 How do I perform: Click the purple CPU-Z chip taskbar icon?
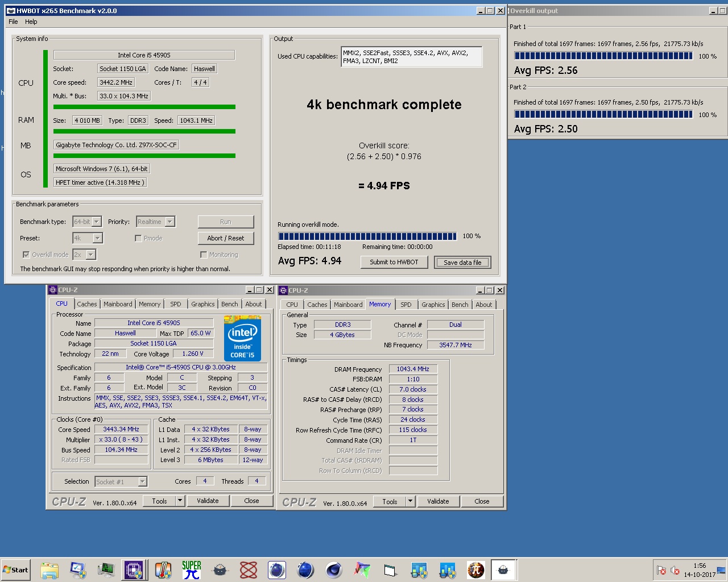coord(134,570)
